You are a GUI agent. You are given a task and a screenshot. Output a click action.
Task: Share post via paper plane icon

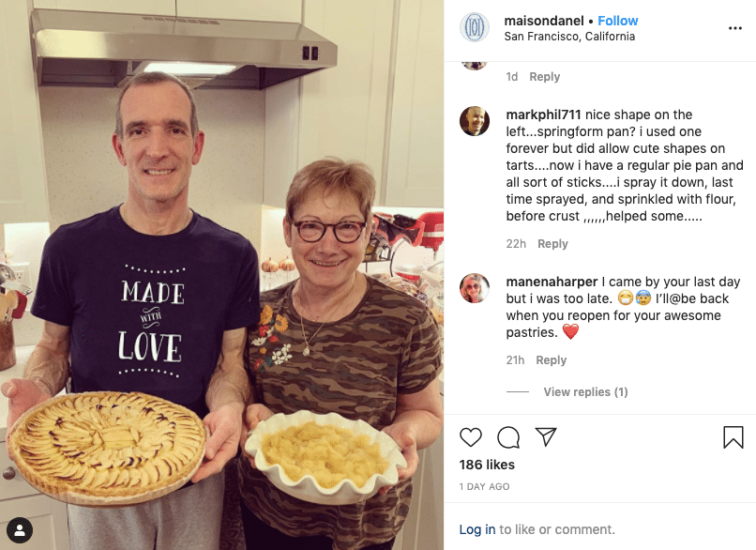(546, 436)
